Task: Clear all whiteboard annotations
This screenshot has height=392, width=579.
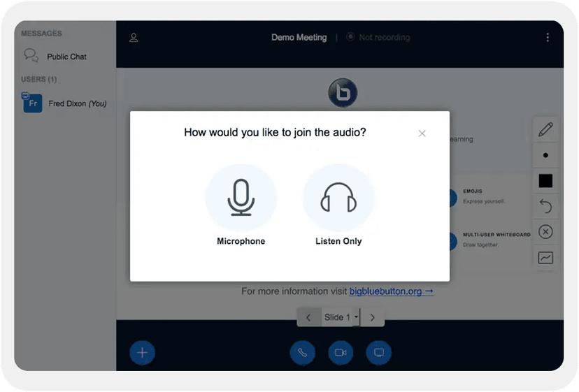Action: [x=545, y=232]
